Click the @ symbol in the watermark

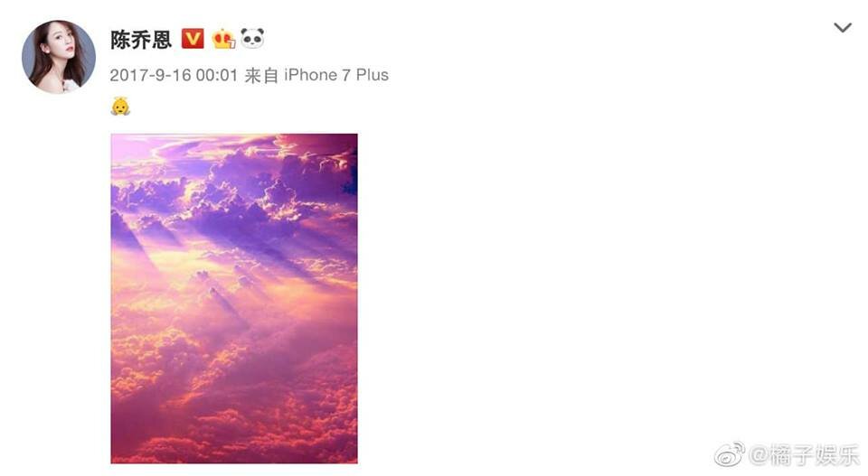(759, 455)
